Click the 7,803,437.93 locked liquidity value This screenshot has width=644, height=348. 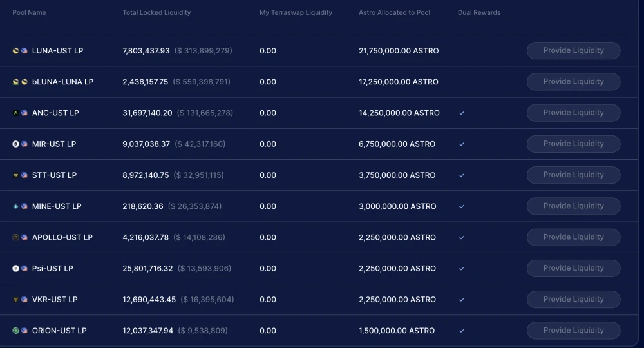tap(146, 50)
